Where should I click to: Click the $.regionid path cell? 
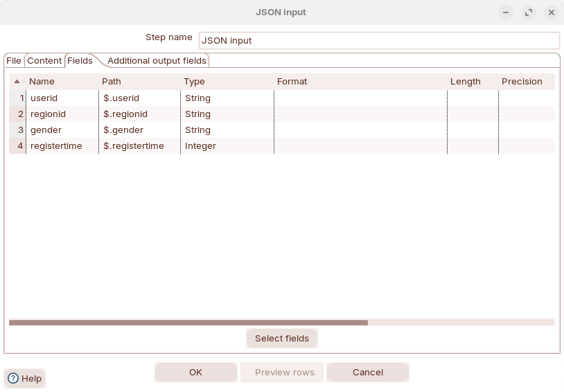click(139, 114)
